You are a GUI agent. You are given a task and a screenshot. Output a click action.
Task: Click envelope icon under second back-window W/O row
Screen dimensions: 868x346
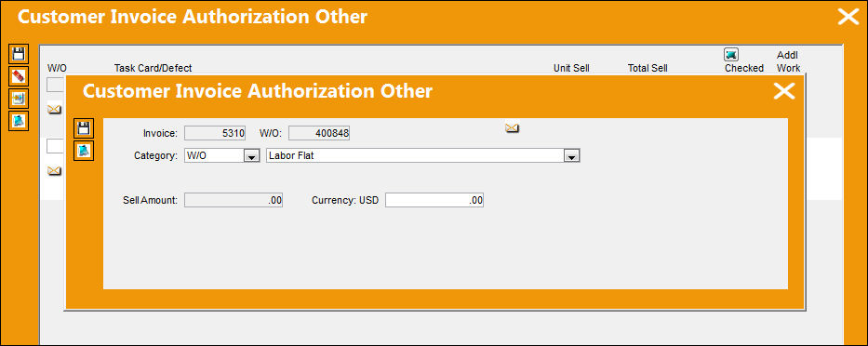coord(54,171)
